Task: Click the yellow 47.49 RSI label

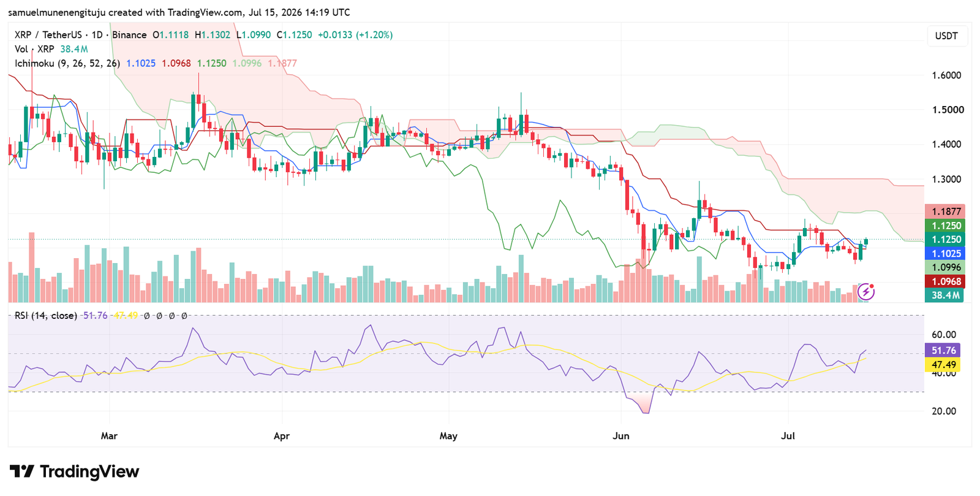Action: point(943,365)
